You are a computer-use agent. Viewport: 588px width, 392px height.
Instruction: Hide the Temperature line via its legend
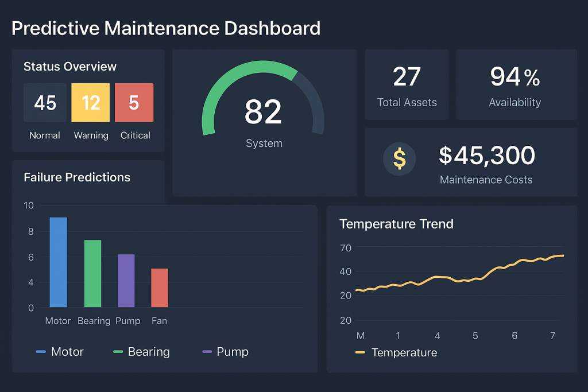pyautogui.click(x=397, y=353)
